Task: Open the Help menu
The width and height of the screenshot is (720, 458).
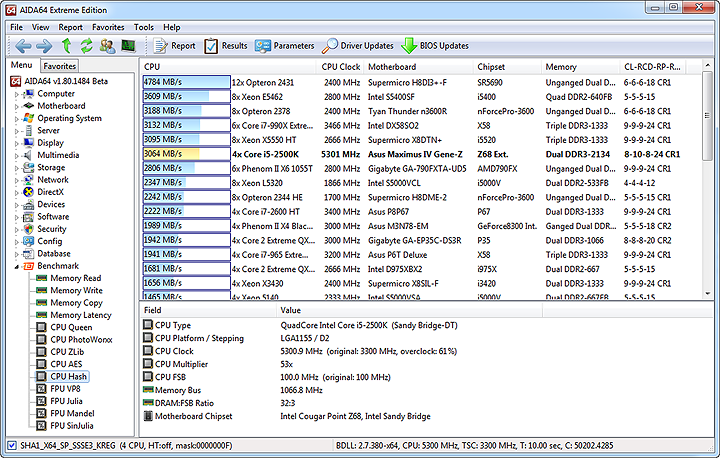Action: pyautogui.click(x=172, y=27)
